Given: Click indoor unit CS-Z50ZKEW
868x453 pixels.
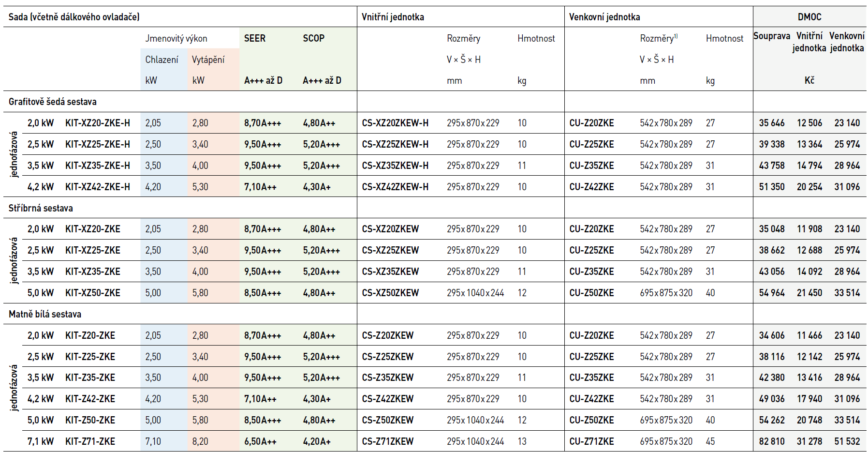Looking at the screenshot, I should coord(388,420).
